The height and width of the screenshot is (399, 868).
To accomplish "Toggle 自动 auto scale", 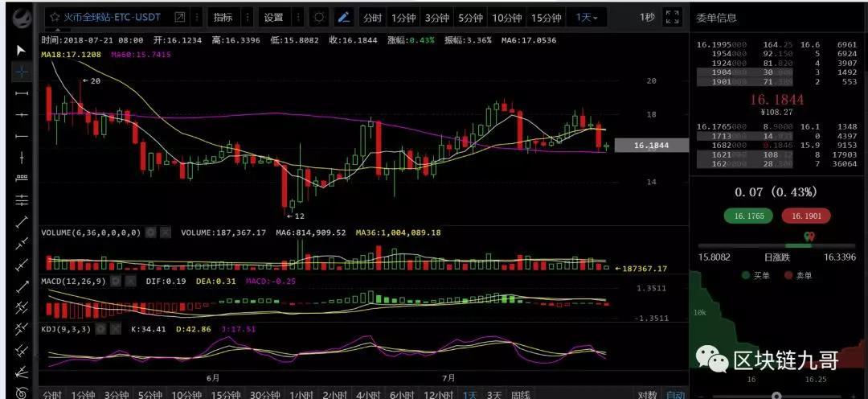I will click(675, 394).
